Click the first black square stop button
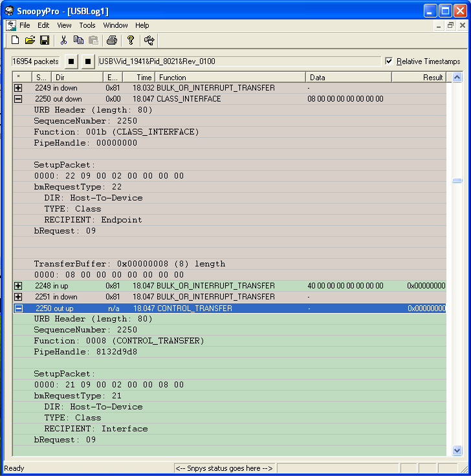This screenshot has height=476, width=471. (71, 61)
